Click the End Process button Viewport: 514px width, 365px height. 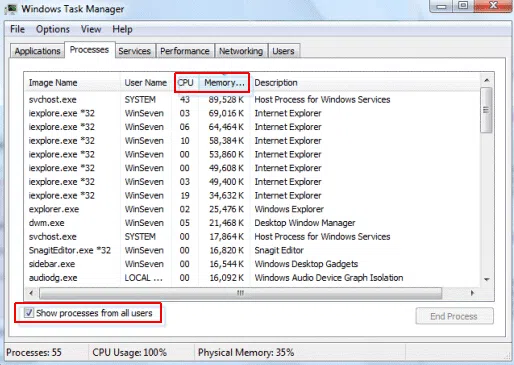click(x=454, y=316)
